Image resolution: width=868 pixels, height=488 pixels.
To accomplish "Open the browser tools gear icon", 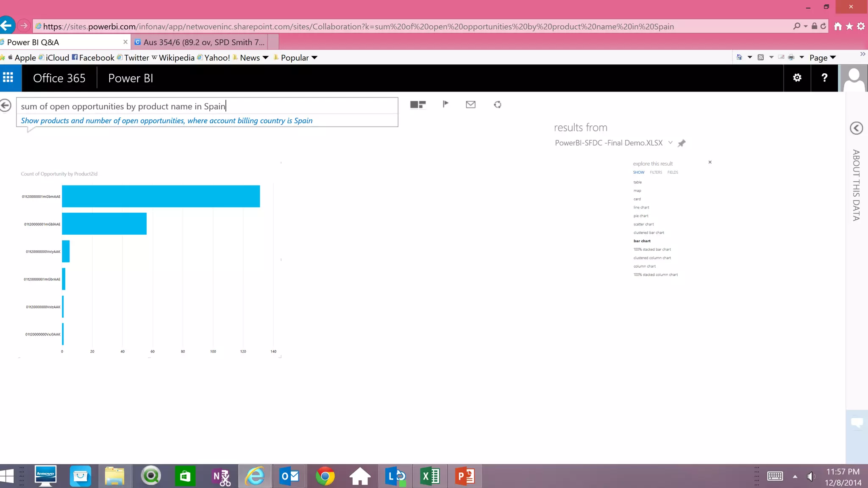I will 861,26.
